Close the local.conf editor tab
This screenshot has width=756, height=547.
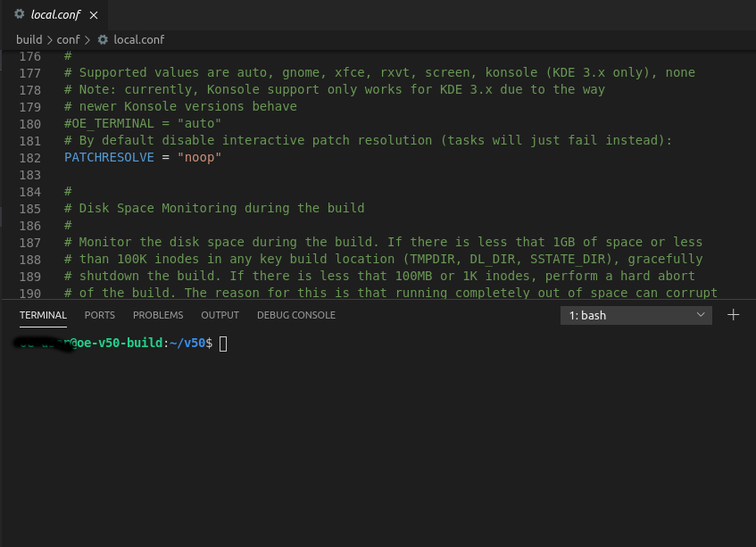click(94, 14)
